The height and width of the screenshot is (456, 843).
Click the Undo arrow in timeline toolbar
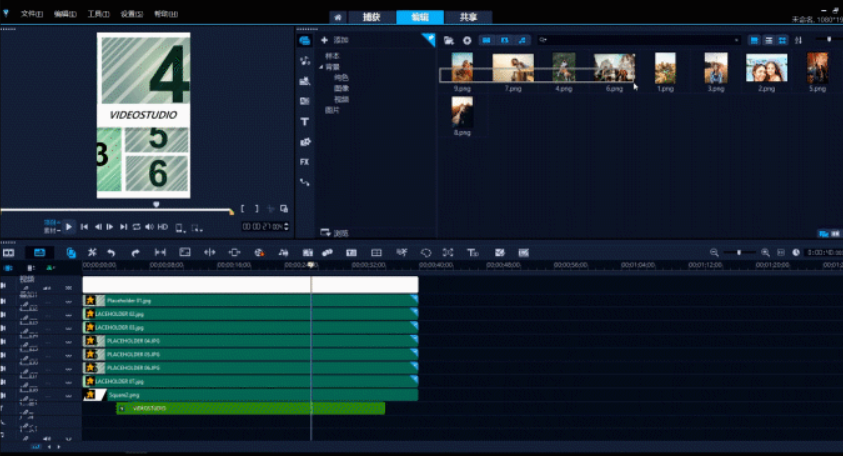(x=111, y=253)
